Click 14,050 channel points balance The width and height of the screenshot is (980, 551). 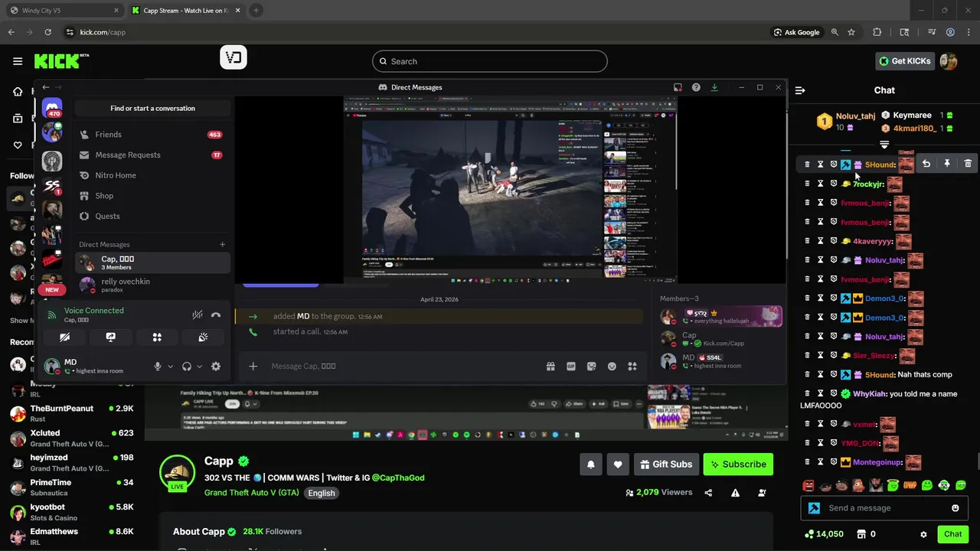pyautogui.click(x=824, y=534)
